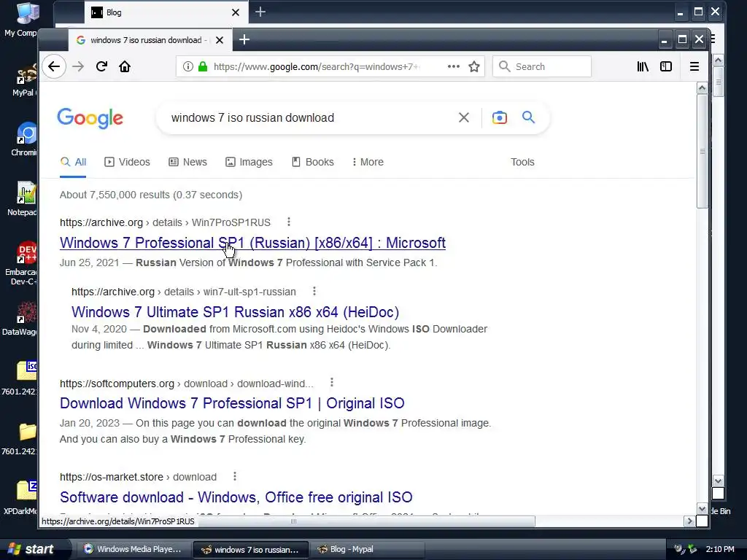Viewport: 747px width, 560px height.
Task: Click the horizontal scrollbar right arrow
Action: [689, 521]
